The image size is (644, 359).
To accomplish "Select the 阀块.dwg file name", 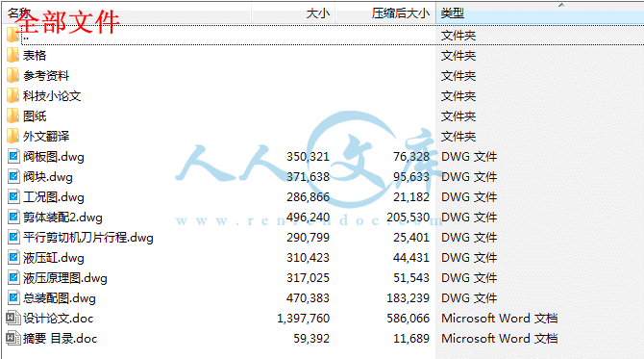I will pos(48,177).
